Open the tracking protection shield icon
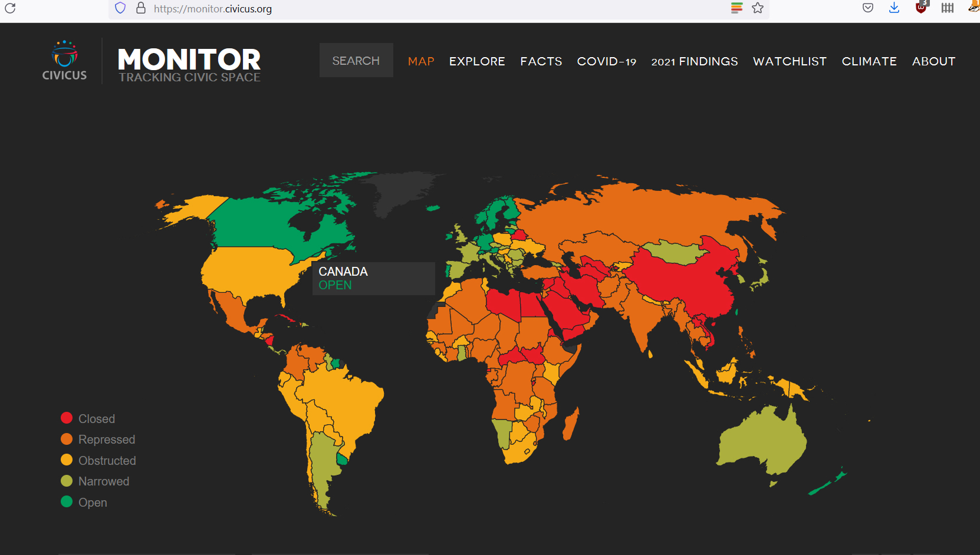Image resolution: width=980 pixels, height=555 pixels. point(120,8)
